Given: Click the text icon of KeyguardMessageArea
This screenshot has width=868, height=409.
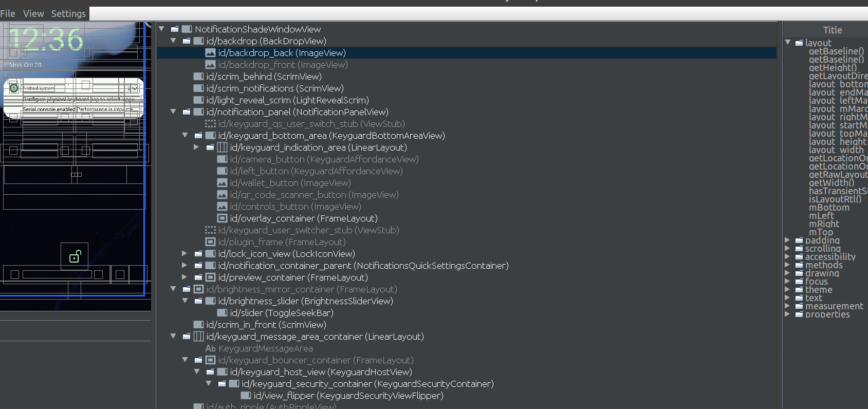Looking at the screenshot, I should (210, 348).
